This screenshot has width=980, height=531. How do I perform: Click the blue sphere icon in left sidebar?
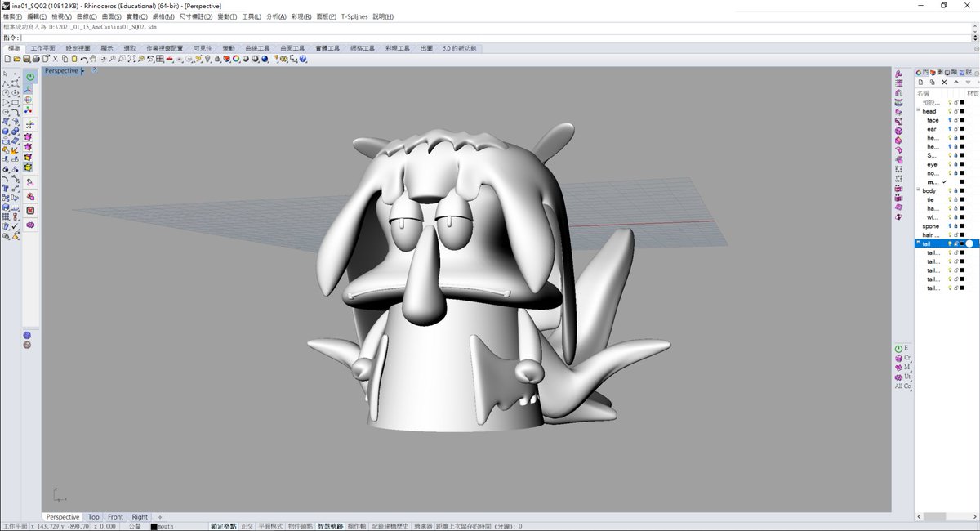tap(27, 335)
